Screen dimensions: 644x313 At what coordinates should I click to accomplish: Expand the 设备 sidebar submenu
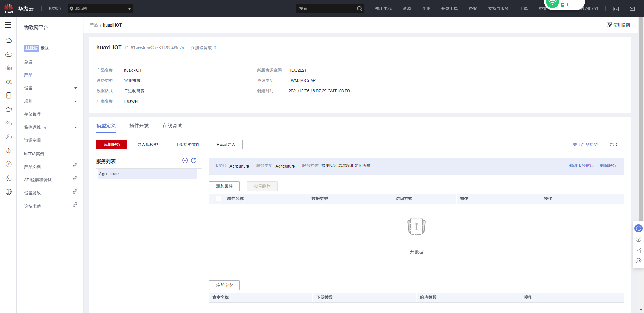coord(76,88)
